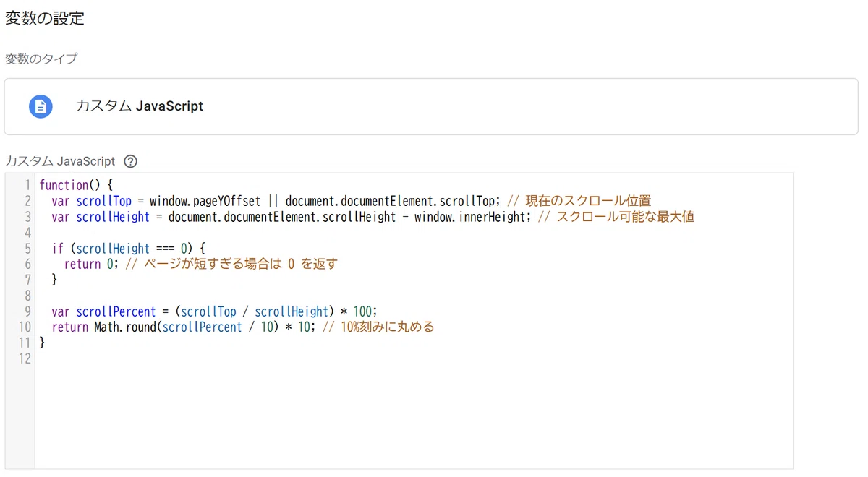Click the blue Custom JavaScript document icon
The height and width of the screenshot is (477, 868).
[41, 106]
